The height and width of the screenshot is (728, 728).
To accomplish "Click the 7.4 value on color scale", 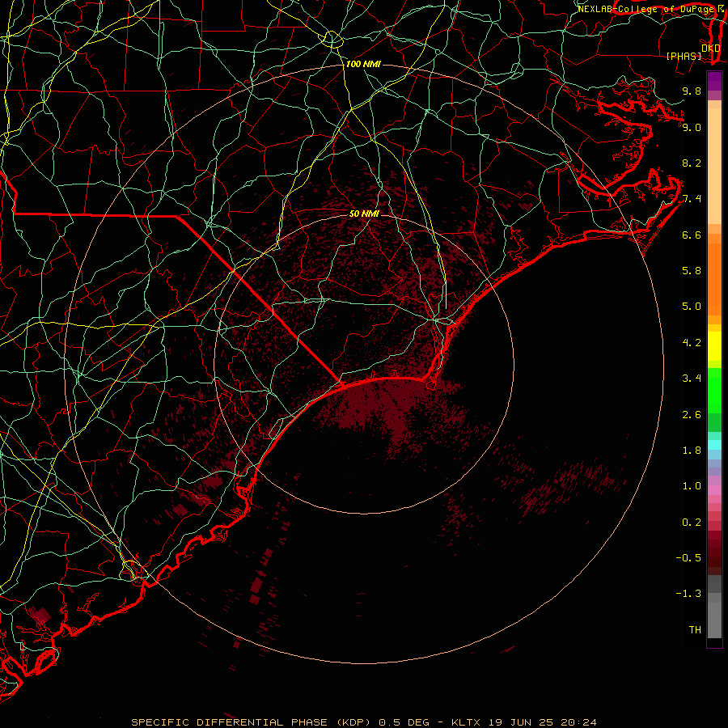I will tap(692, 199).
